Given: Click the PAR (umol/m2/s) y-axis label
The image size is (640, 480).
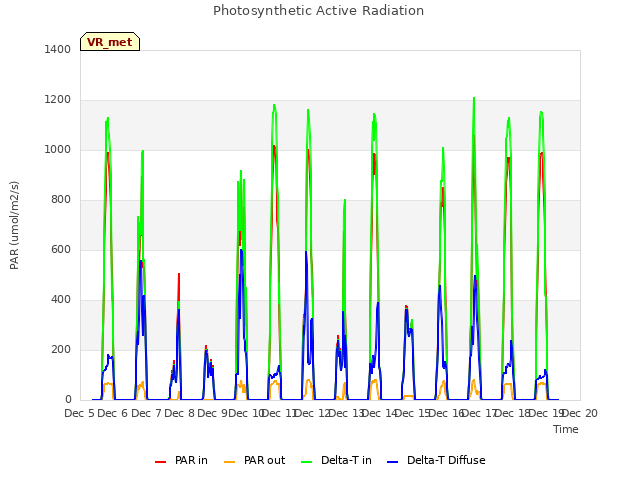Looking at the screenshot, I should (14, 225).
